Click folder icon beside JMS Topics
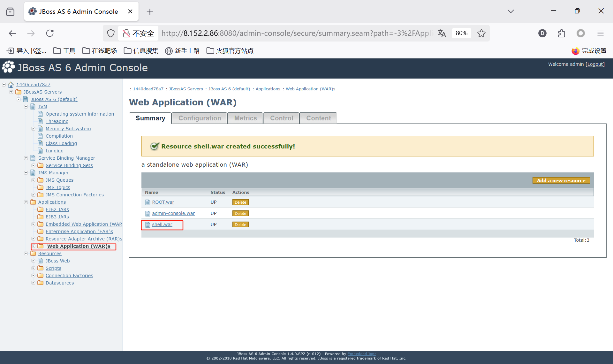613x364 pixels. click(x=41, y=187)
